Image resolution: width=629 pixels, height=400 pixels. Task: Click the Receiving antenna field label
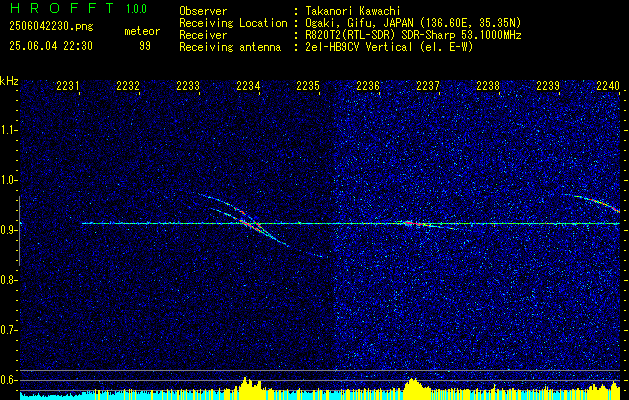230,47
